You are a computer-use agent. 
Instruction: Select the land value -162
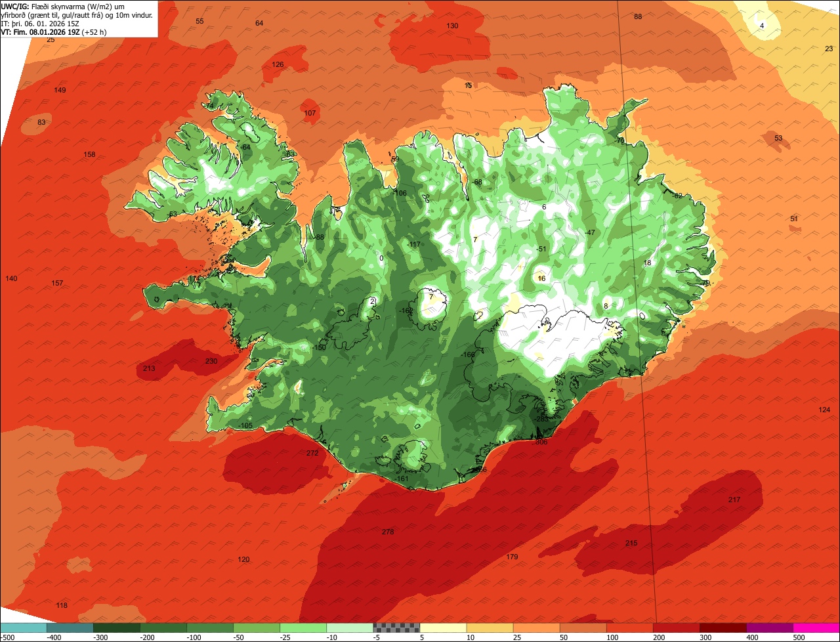(x=406, y=310)
